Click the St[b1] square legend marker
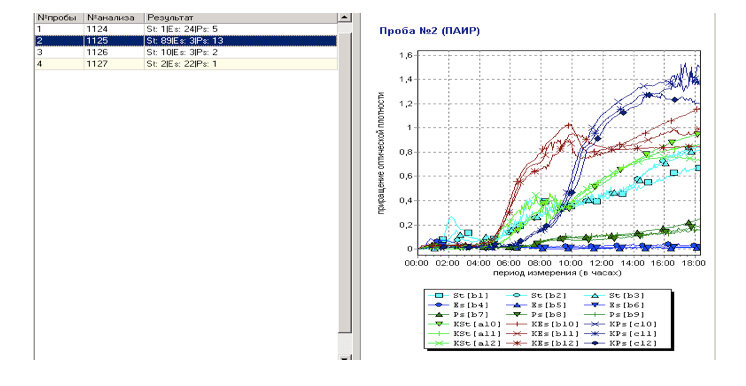 tap(439, 296)
